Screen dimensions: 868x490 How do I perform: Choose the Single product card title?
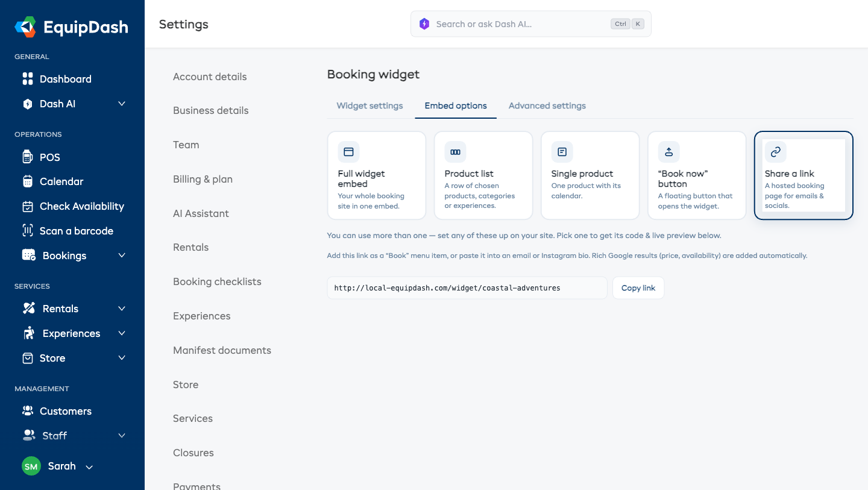point(582,174)
